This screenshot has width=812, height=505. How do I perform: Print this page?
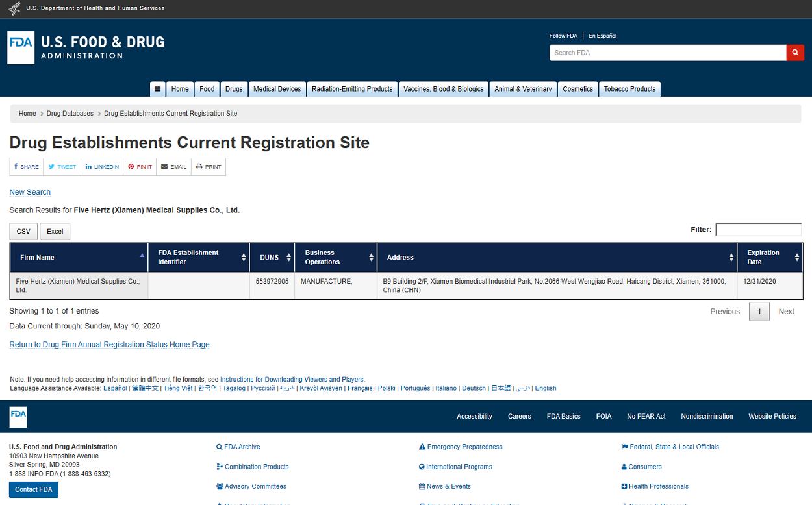pyautogui.click(x=209, y=167)
